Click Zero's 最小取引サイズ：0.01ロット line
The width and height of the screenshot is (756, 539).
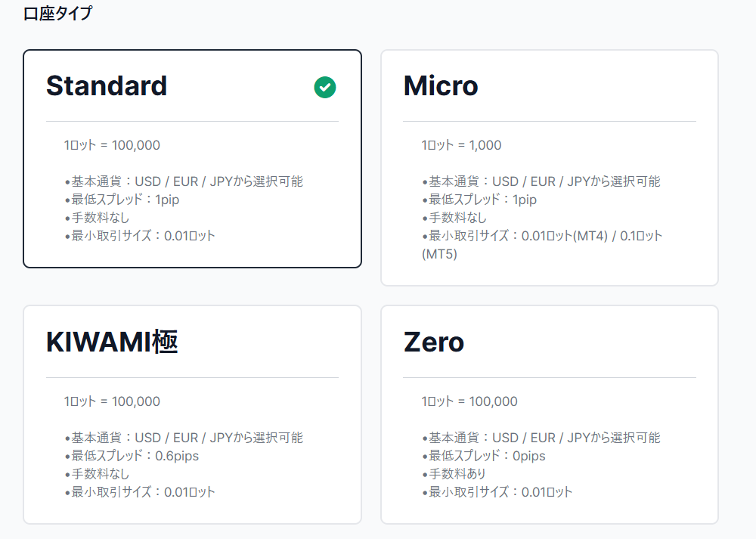point(497,492)
